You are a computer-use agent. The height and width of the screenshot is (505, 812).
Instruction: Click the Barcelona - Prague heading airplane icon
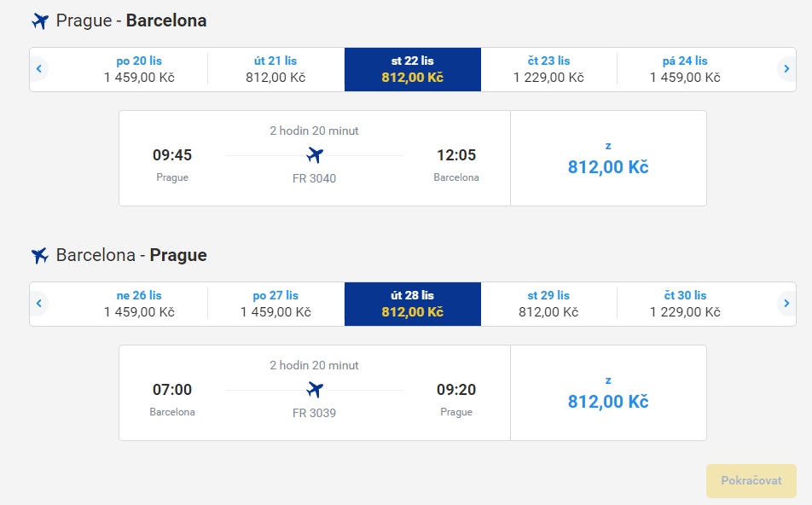(40, 255)
